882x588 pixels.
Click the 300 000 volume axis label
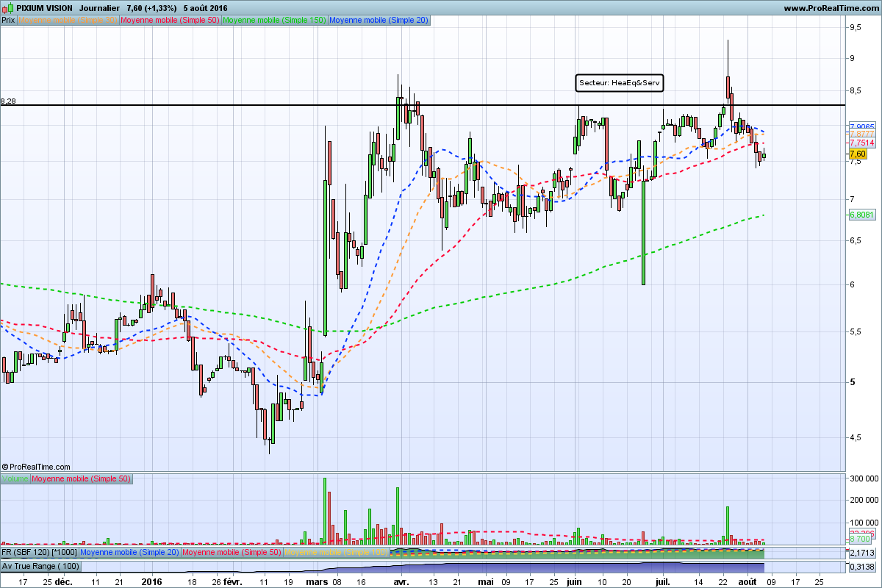click(x=864, y=478)
